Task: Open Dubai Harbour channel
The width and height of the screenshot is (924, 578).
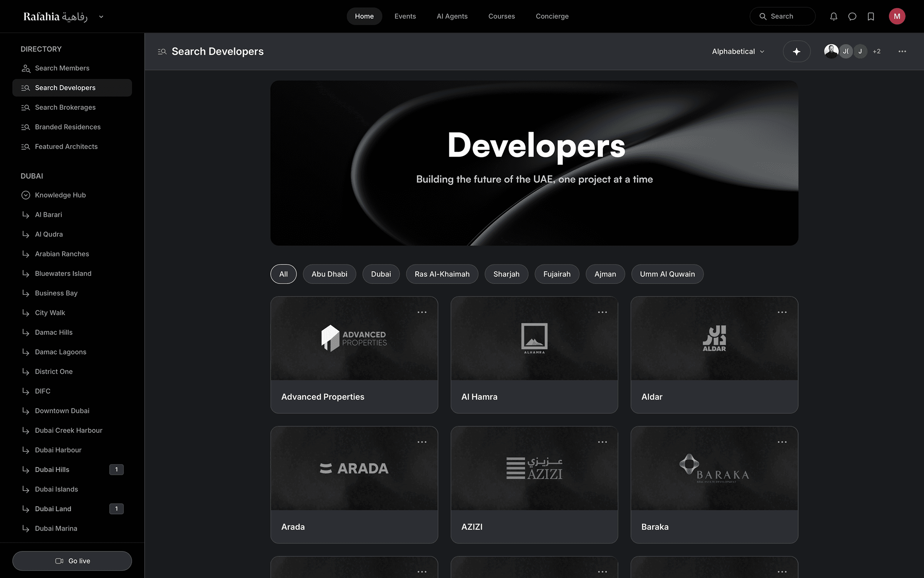Action: [72, 450]
